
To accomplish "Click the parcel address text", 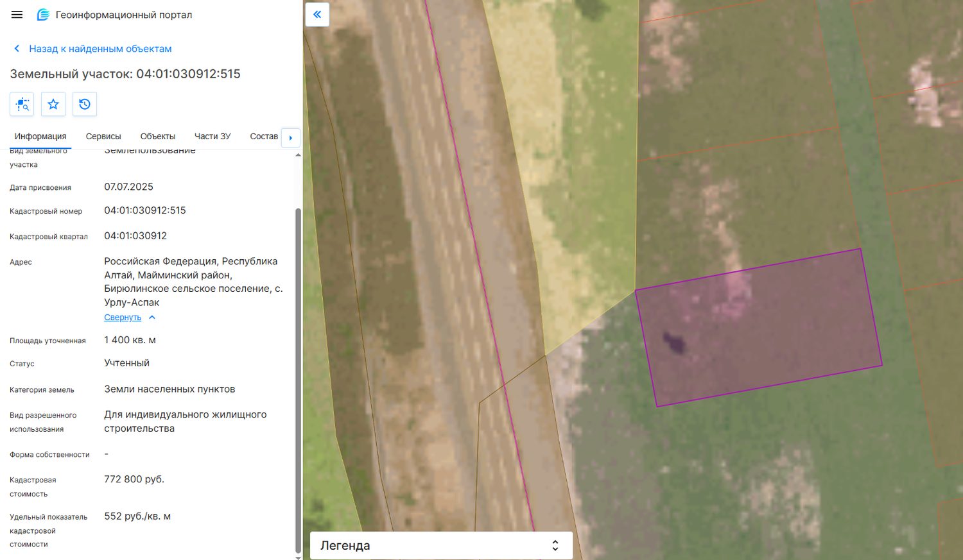I will [193, 282].
